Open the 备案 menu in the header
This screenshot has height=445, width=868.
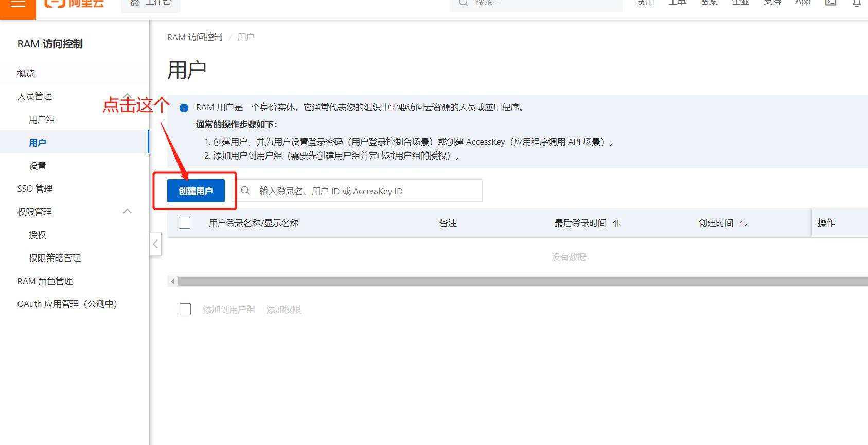click(x=708, y=3)
